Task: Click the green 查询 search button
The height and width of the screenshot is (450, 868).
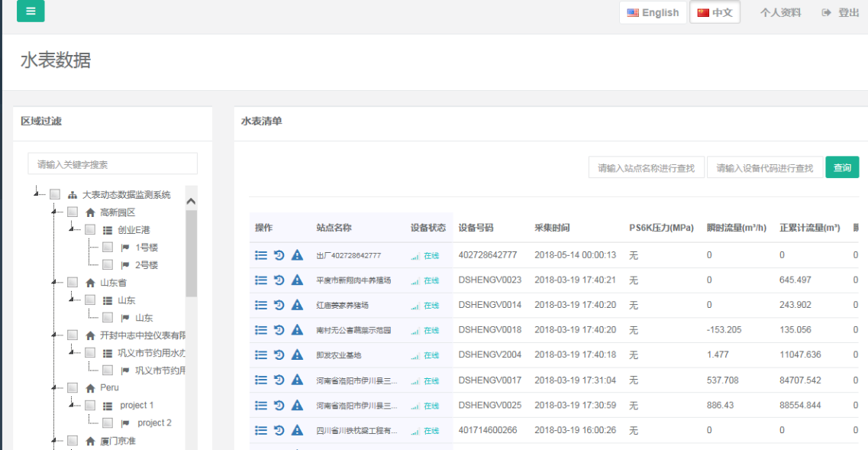Action: (842, 167)
